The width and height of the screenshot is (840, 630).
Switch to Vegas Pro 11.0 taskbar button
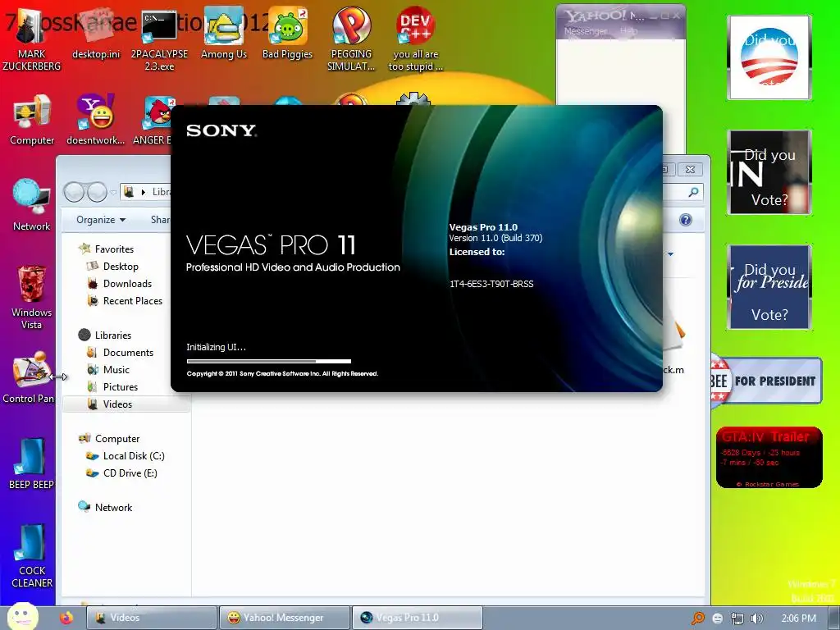417,618
